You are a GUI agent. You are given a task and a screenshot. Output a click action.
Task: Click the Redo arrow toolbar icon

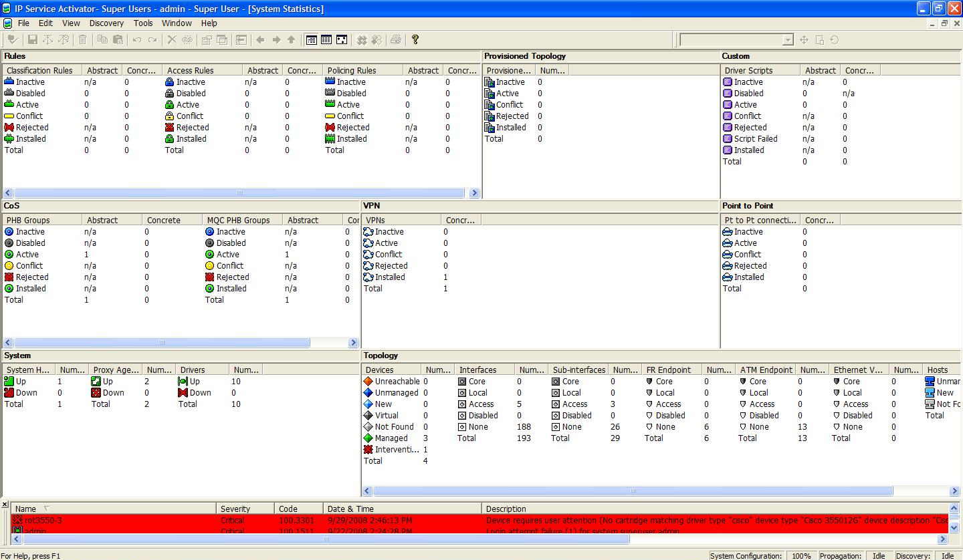pos(152,40)
